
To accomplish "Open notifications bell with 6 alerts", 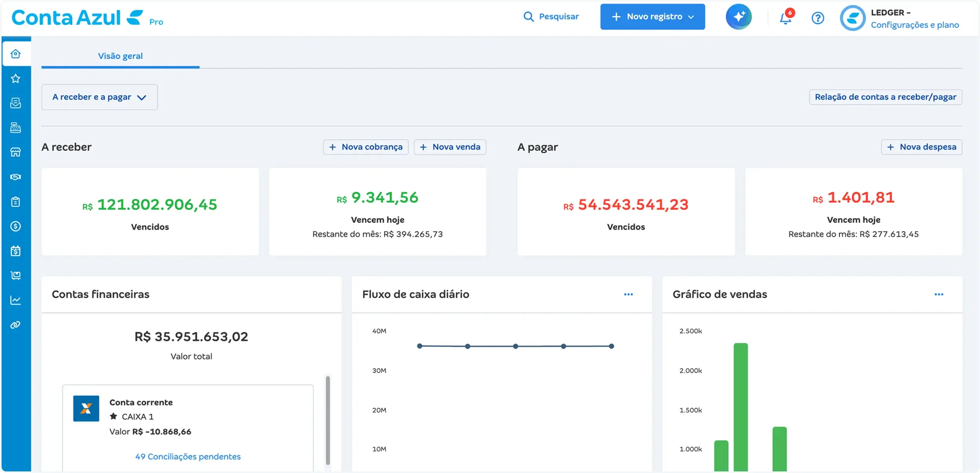I will pyautogui.click(x=786, y=17).
